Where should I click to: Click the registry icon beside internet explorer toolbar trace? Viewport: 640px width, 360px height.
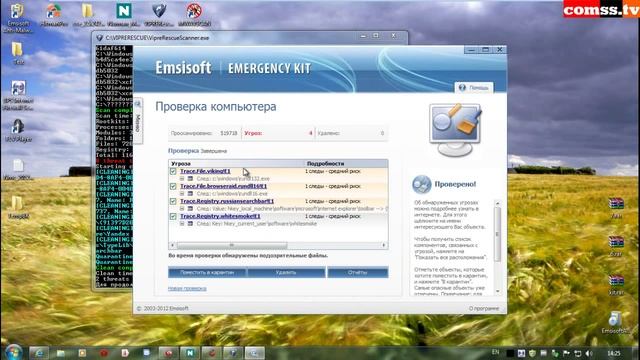[190, 209]
